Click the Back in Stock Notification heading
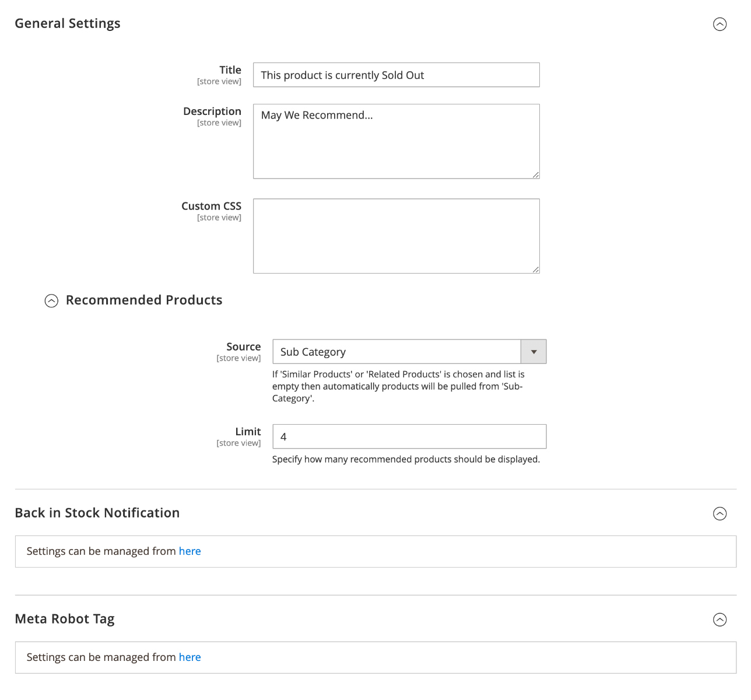The width and height of the screenshot is (751, 700). click(x=97, y=513)
